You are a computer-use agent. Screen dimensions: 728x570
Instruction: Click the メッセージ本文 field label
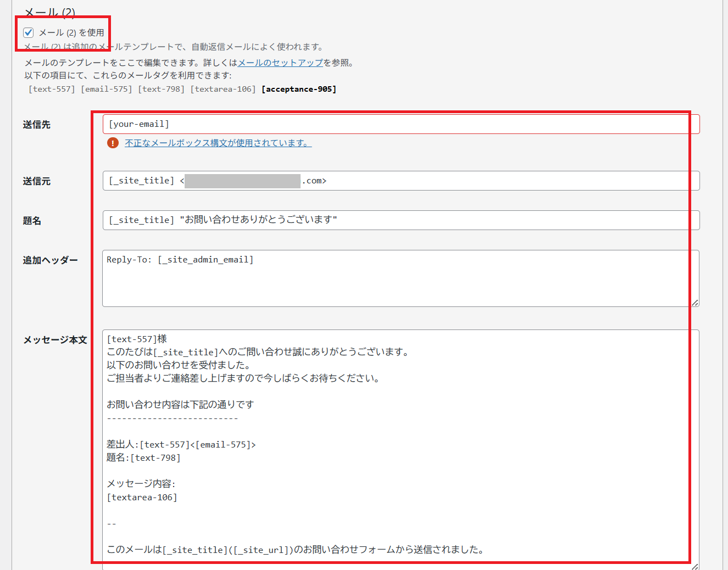click(x=55, y=340)
